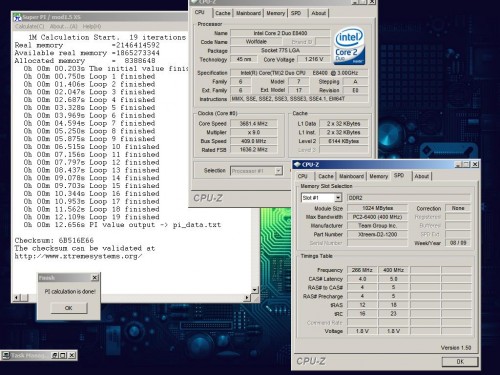Click the Intel Core 2 Duo logo
The height and width of the screenshot is (375, 500).
click(349, 46)
